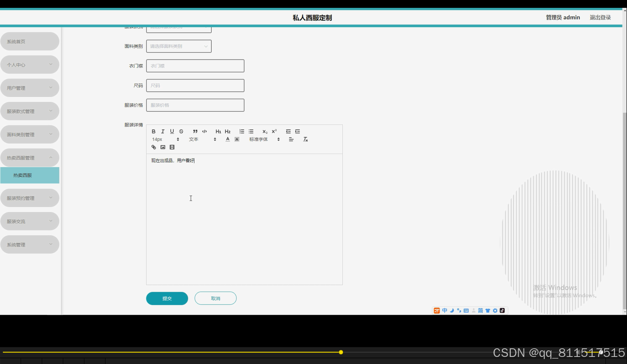Cancel the form with 取消 button
The image size is (627, 364).
pos(215,298)
